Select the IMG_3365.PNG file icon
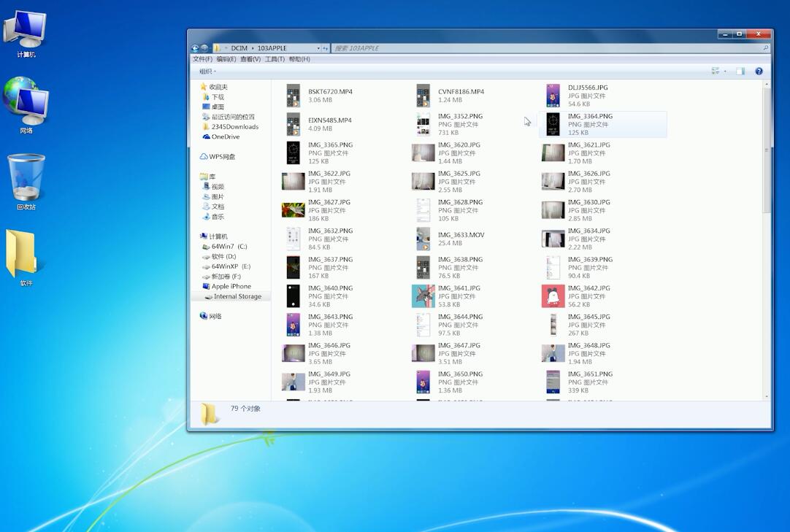Viewport: 790px width, 532px height. coord(294,153)
